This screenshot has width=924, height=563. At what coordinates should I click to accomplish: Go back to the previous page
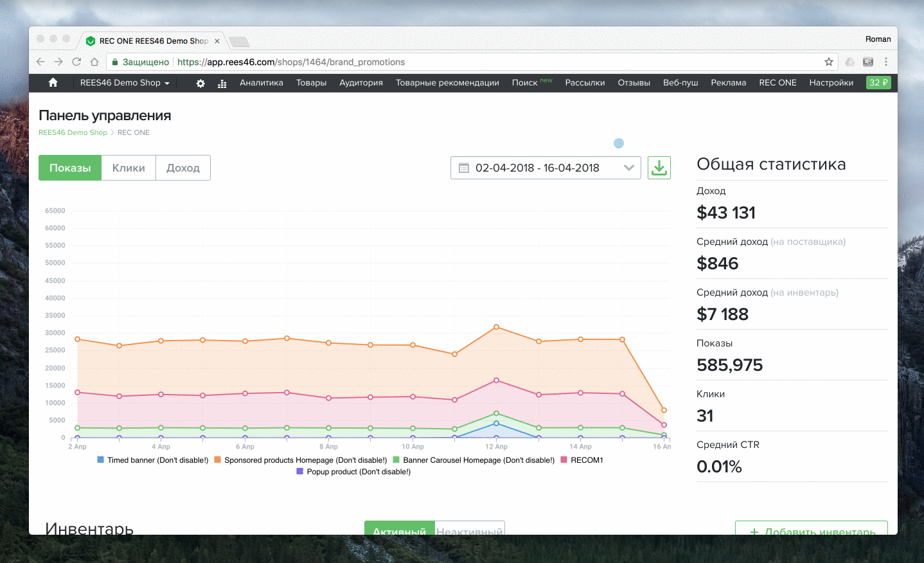pos(40,62)
